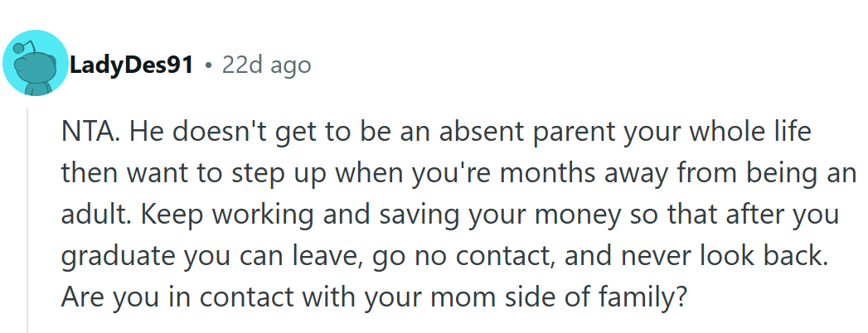
Task: Open the LadyDes91 username profile link
Action: point(131,65)
